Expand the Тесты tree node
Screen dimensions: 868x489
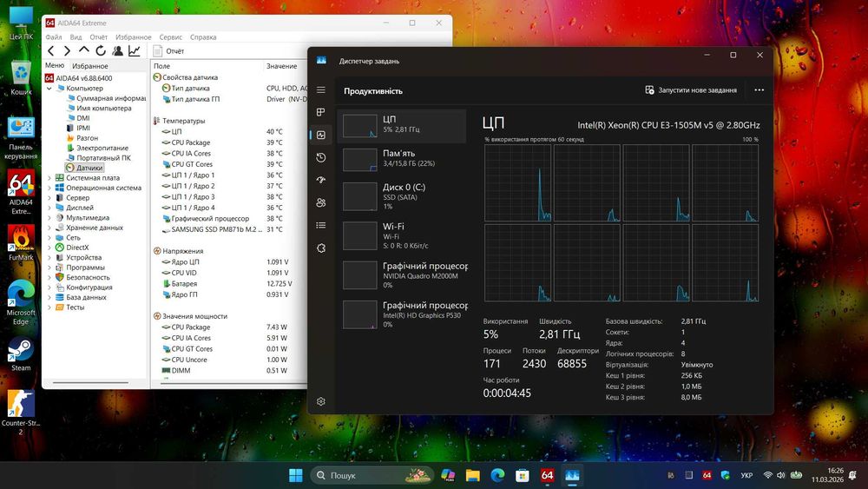tap(49, 307)
